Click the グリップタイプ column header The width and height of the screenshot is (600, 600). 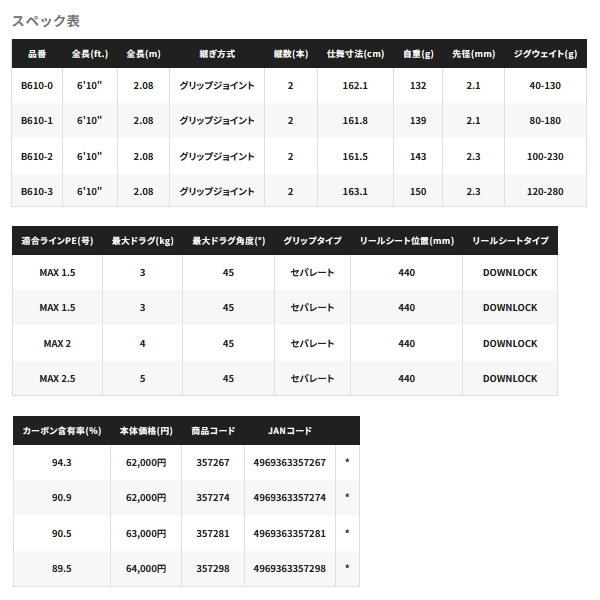(x=312, y=241)
